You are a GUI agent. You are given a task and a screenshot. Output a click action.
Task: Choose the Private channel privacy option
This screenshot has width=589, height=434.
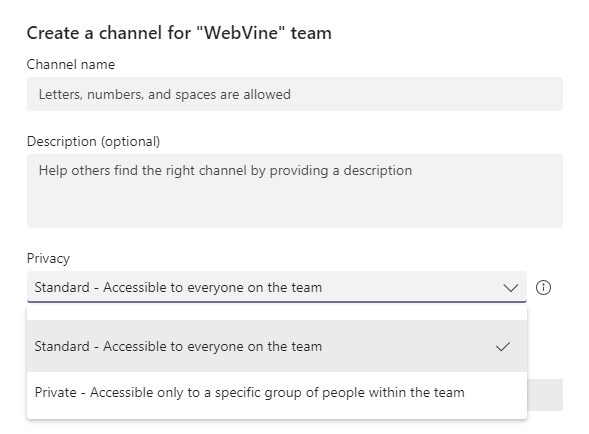coord(277,393)
